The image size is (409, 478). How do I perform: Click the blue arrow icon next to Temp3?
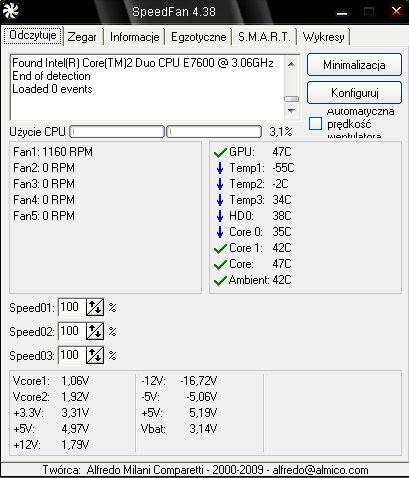220,200
